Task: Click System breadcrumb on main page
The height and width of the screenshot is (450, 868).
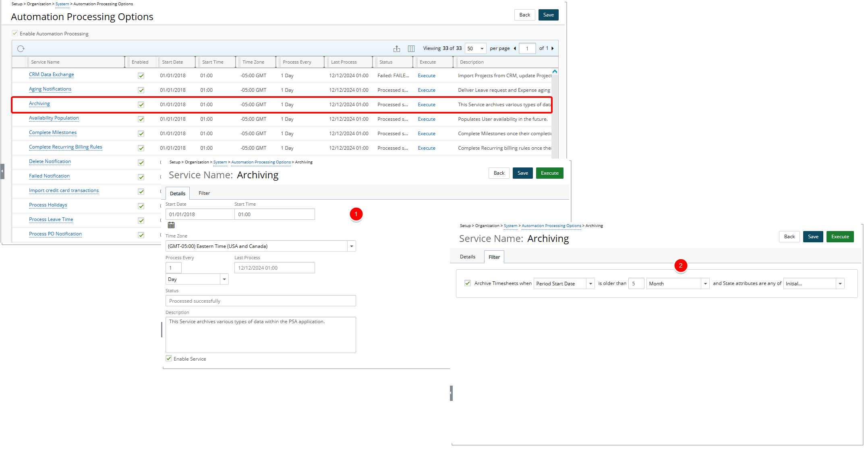Action: coord(62,4)
